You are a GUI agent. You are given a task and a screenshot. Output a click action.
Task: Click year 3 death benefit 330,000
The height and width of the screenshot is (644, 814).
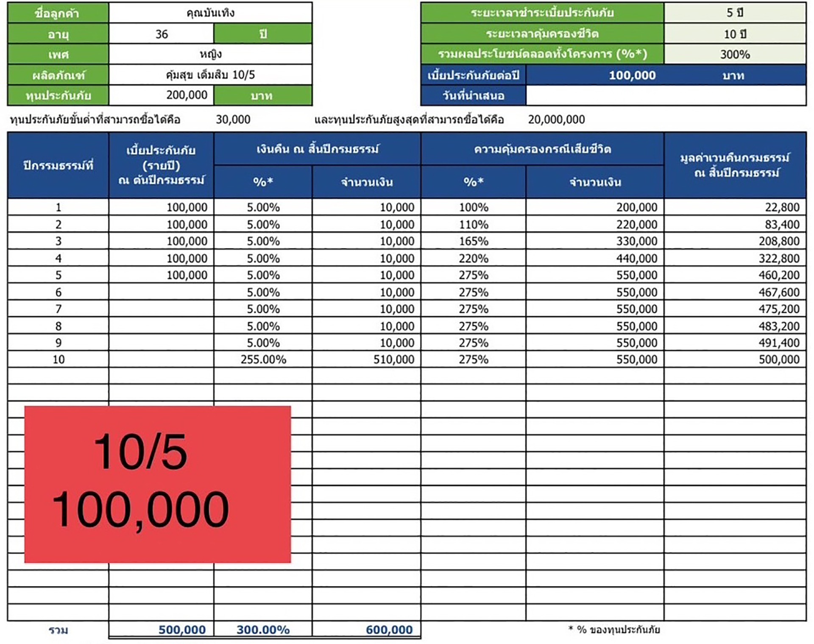pos(594,241)
